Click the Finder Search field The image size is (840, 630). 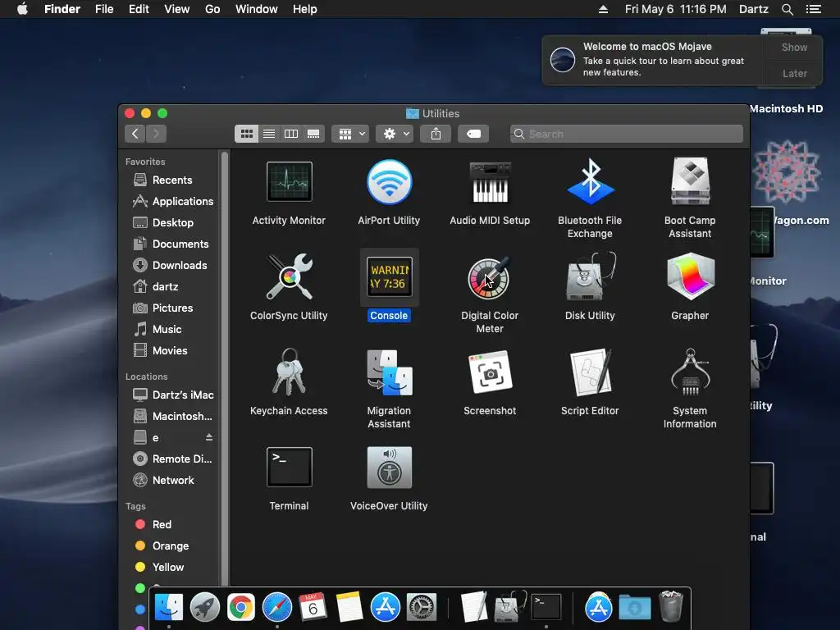pyautogui.click(x=626, y=134)
